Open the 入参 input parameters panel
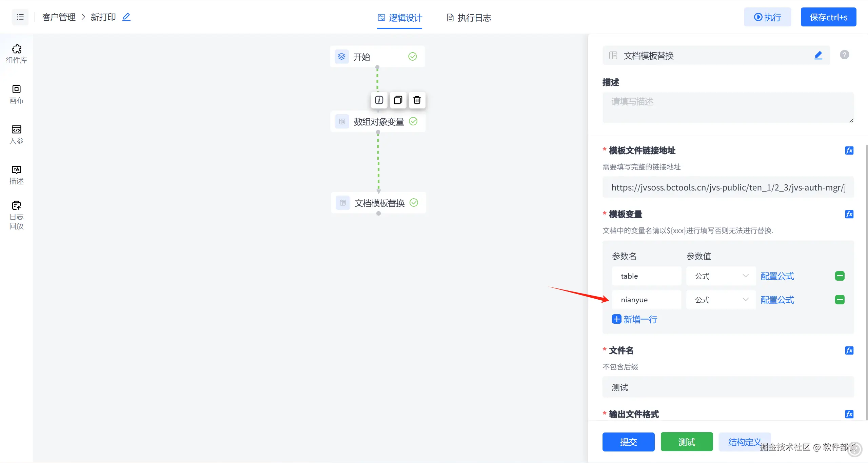The image size is (868, 463). coord(16,134)
